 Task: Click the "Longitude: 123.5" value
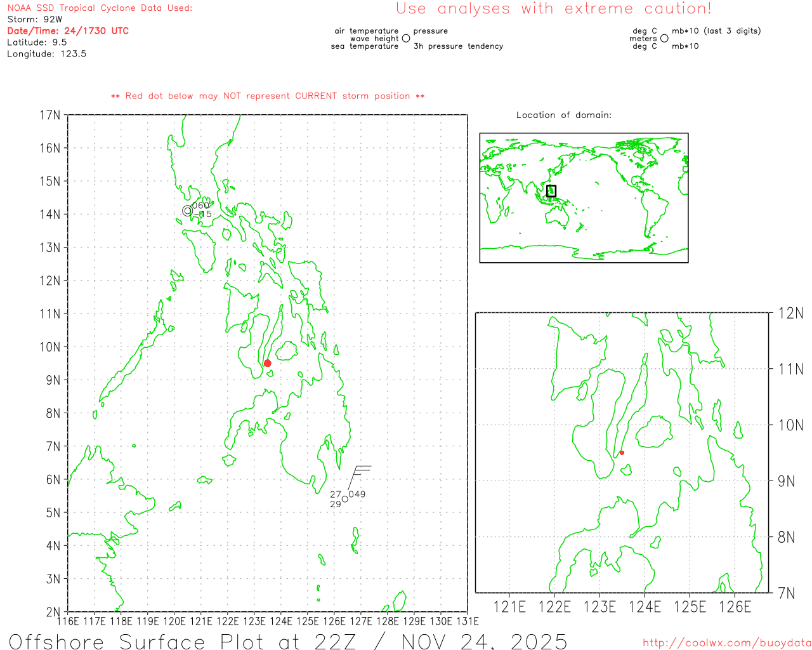(x=47, y=54)
